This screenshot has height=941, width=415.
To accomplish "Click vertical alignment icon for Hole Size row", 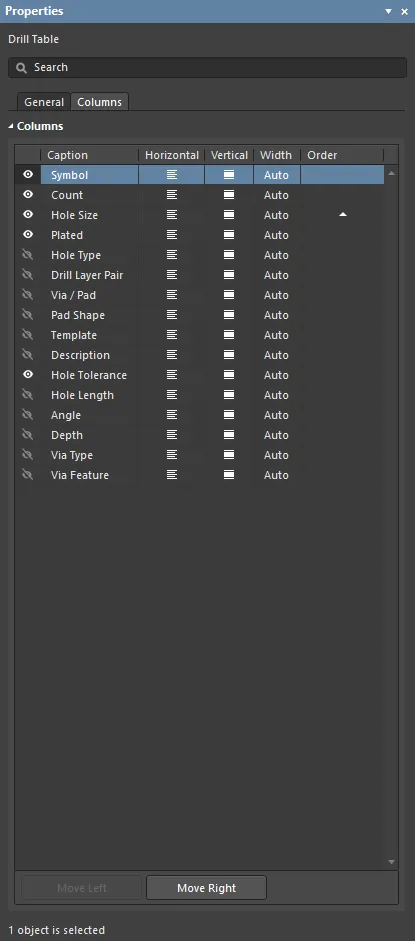I will tap(228, 215).
